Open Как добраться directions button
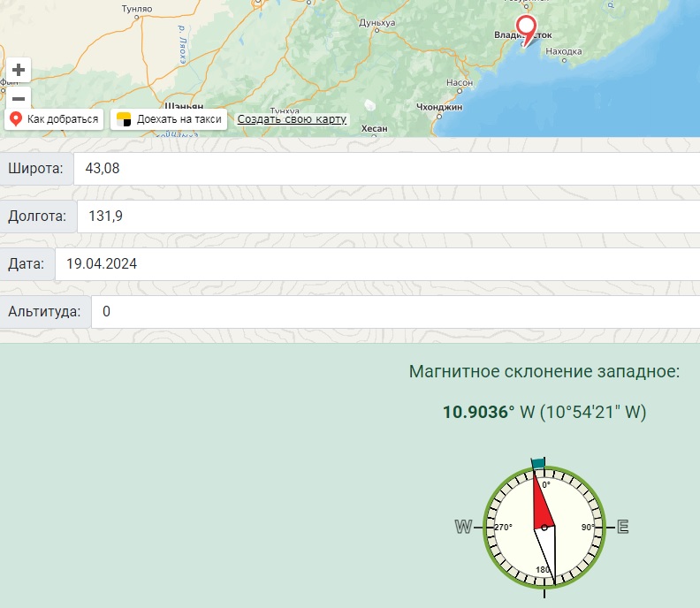The width and height of the screenshot is (700, 608). [x=54, y=119]
